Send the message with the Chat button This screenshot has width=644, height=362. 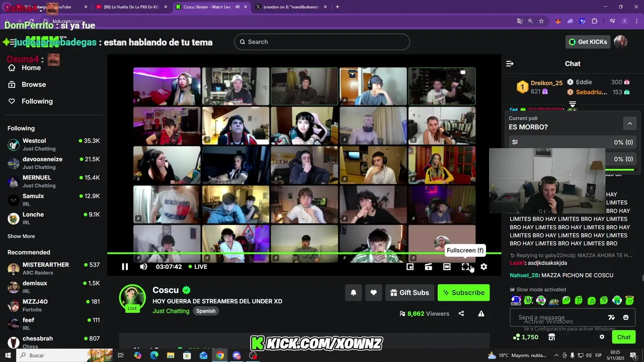coord(624,337)
